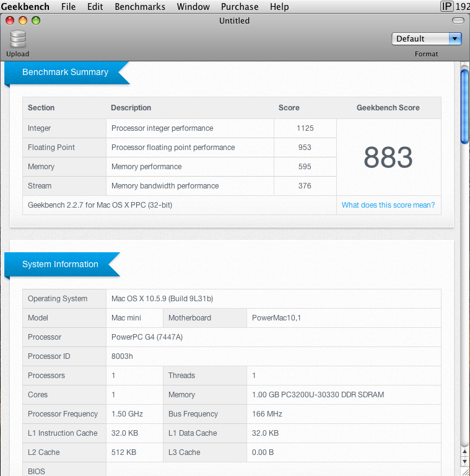Click the L2 Cache '512 KB' value

124,452
